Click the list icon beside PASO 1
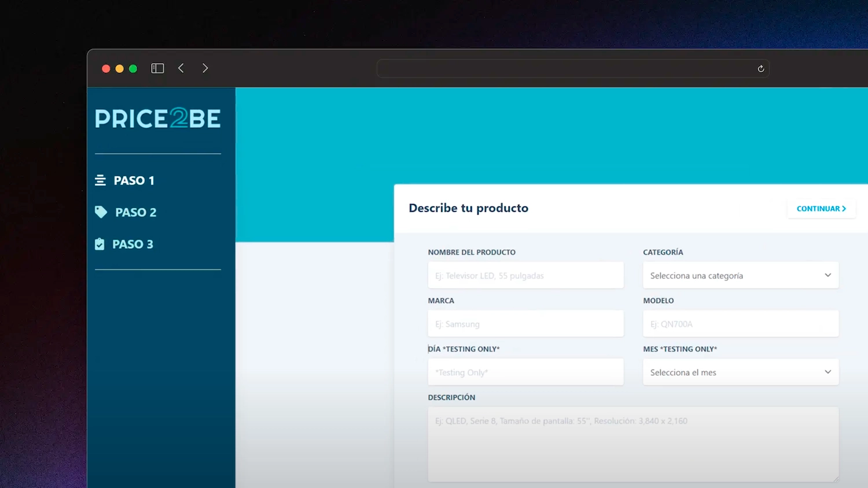The height and width of the screenshot is (488, 868). point(100,180)
